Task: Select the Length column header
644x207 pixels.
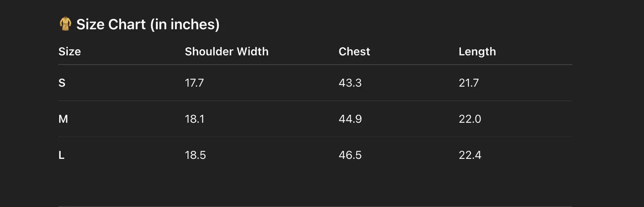Action: tap(477, 52)
